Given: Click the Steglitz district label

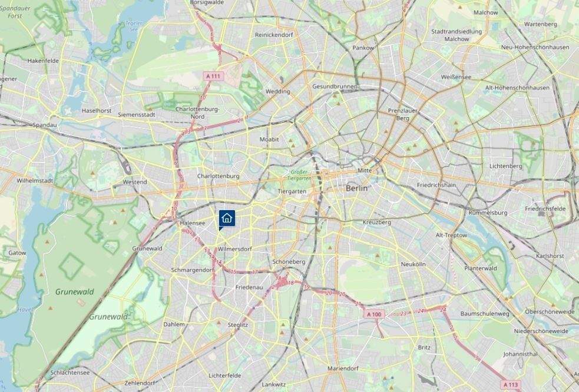Looking at the screenshot, I should [238, 325].
